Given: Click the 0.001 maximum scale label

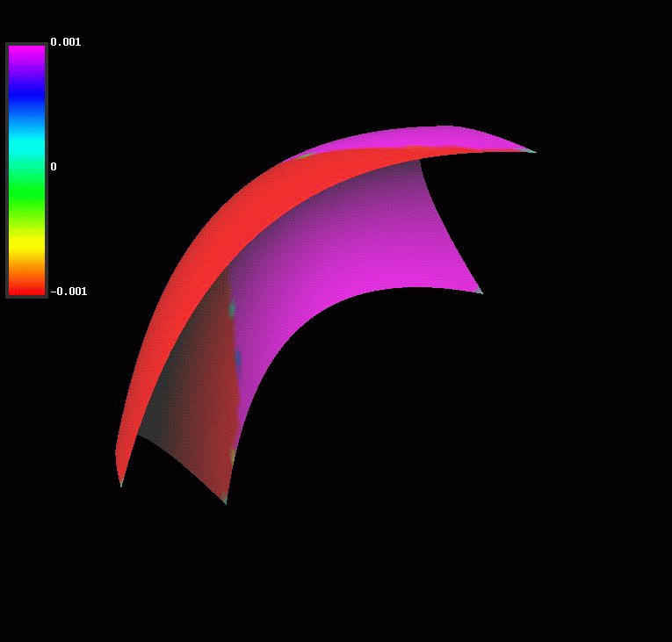Looking at the screenshot, I should (x=66, y=42).
